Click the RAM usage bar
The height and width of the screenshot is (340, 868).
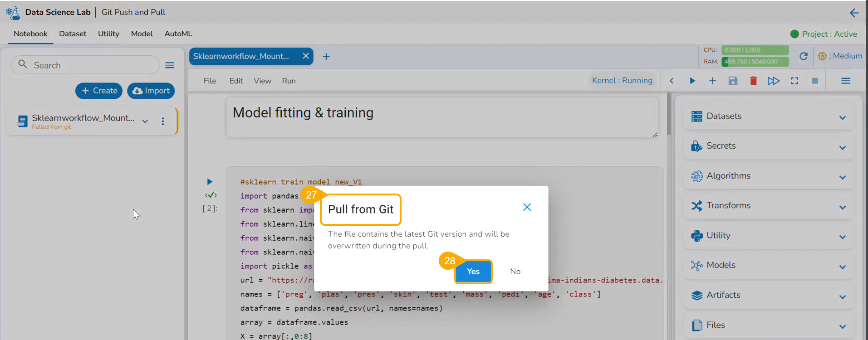755,62
